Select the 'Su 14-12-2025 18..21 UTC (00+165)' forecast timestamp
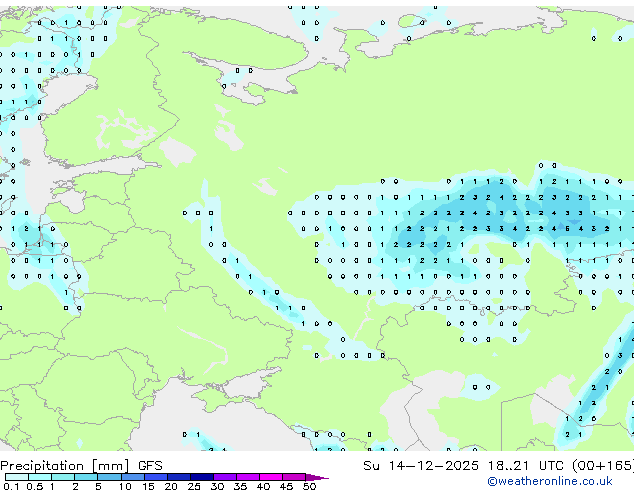 tap(498, 466)
